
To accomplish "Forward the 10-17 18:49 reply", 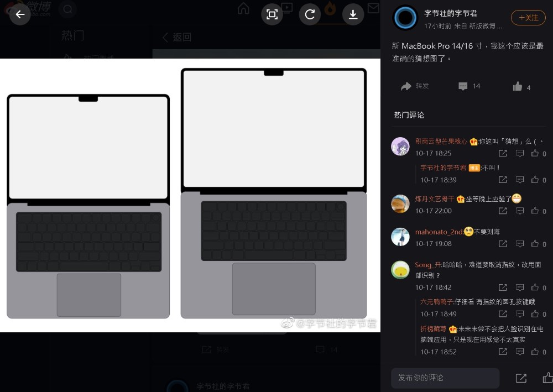I will click(503, 313).
